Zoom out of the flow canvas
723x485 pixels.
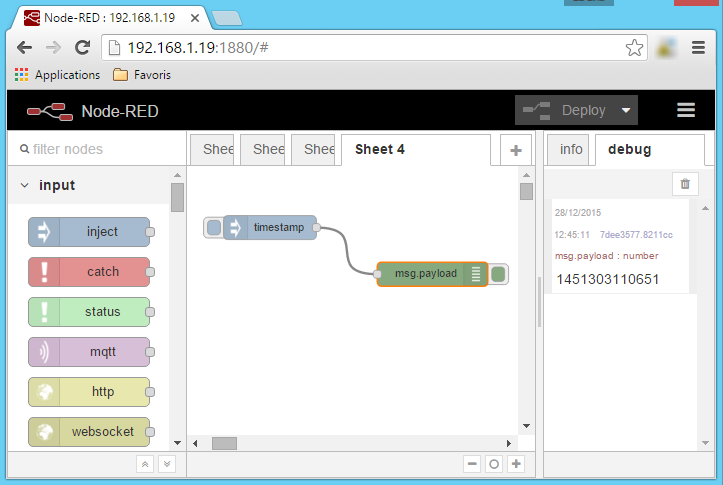point(472,464)
